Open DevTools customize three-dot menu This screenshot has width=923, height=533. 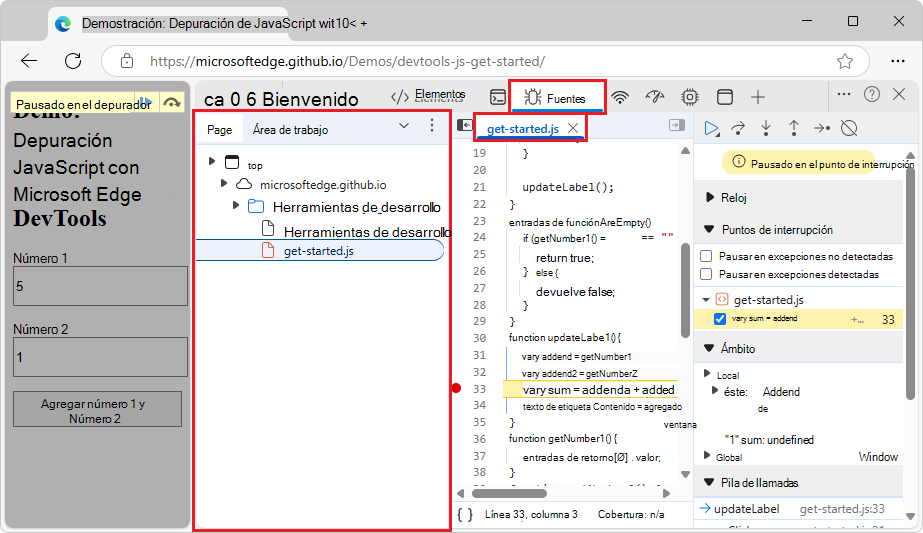pyautogui.click(x=844, y=94)
